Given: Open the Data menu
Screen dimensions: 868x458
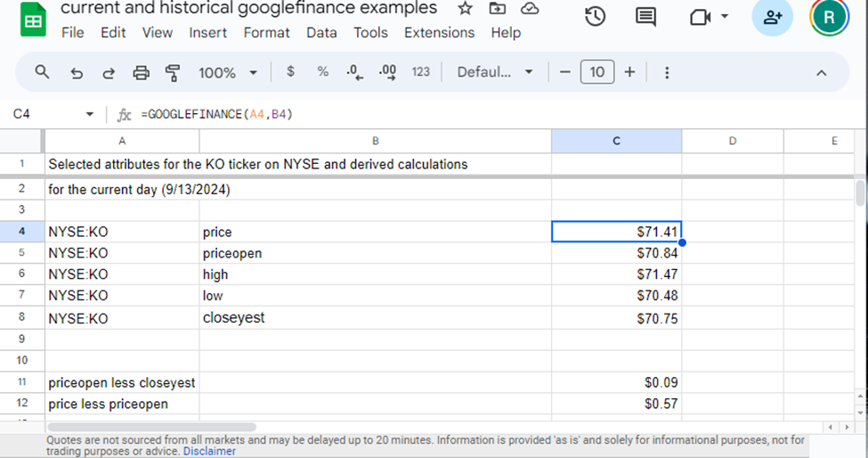Looking at the screenshot, I should click(321, 33).
